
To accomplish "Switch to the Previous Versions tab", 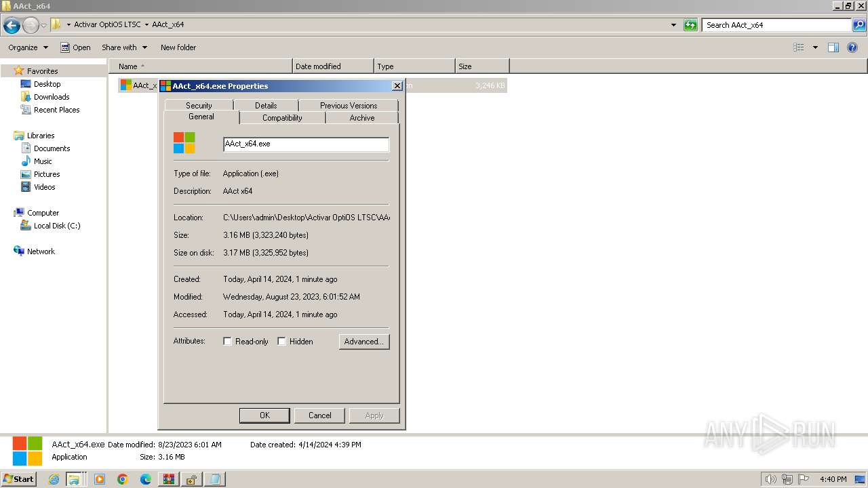I will 349,106.
